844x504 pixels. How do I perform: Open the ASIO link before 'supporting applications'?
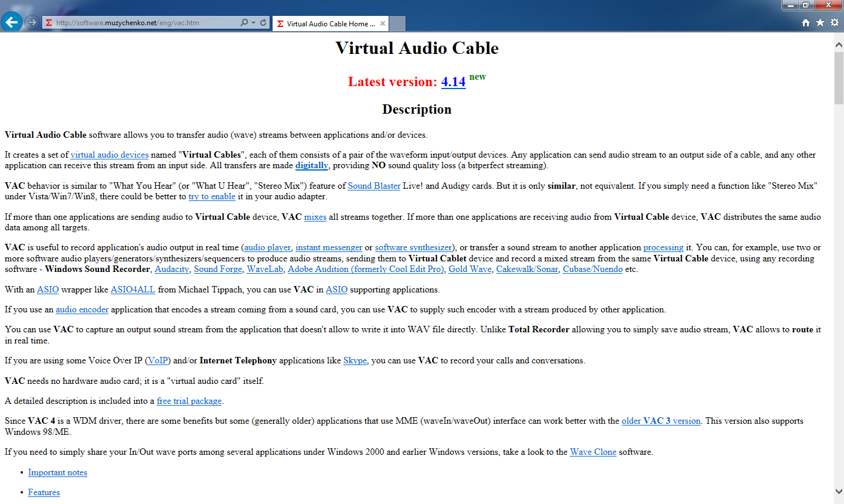click(x=336, y=290)
